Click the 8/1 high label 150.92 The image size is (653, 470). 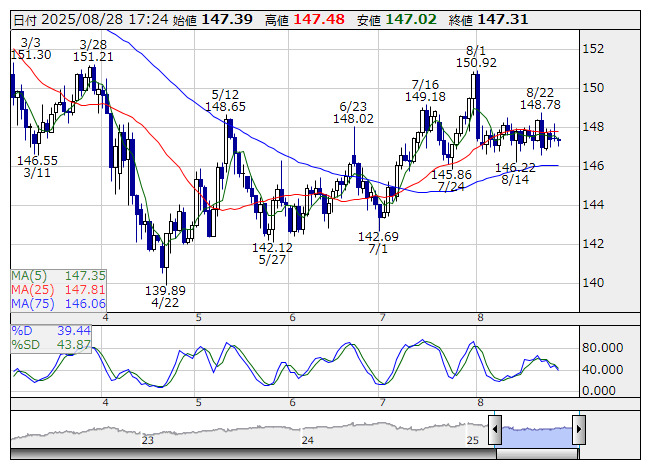tap(476, 63)
